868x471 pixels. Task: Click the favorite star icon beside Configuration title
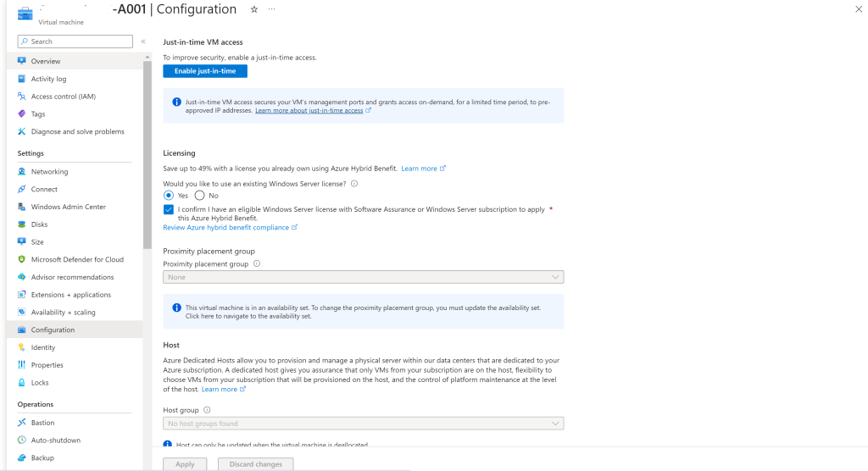click(x=254, y=9)
